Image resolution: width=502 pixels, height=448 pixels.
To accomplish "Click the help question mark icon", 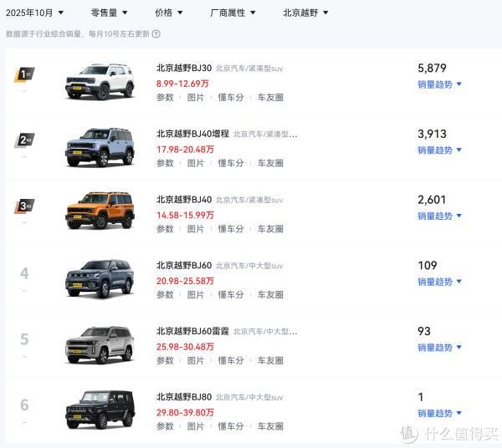I will coord(156,34).
